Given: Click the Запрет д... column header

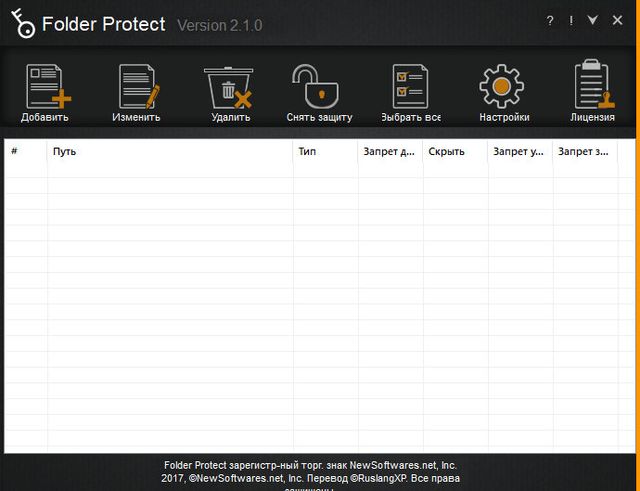Looking at the screenshot, I should [390, 152].
